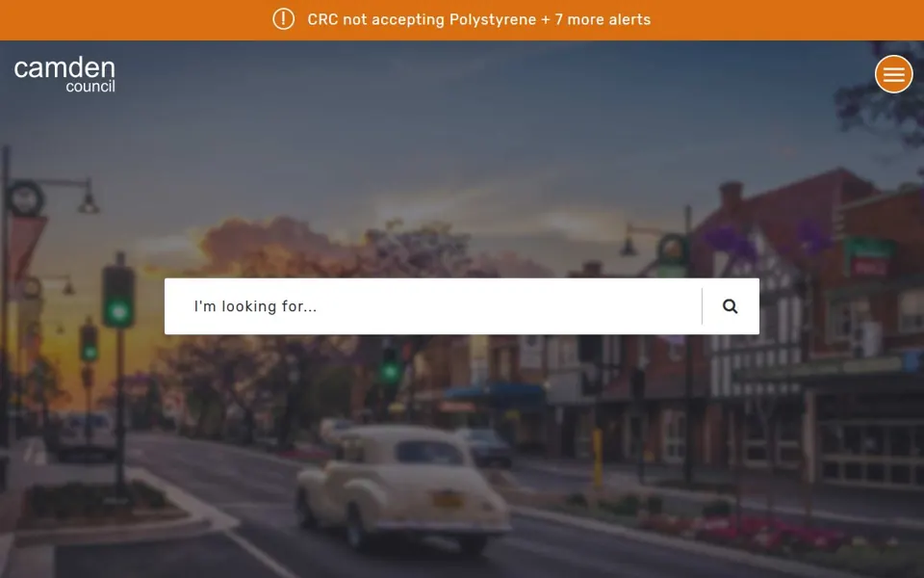The width and height of the screenshot is (924, 578).
Task: Open the Camden Council logo homepage
Action: tap(64, 74)
